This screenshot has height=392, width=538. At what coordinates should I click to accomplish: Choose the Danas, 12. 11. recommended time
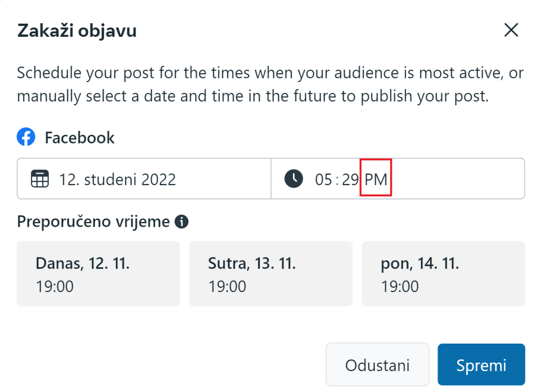pyautogui.click(x=98, y=274)
